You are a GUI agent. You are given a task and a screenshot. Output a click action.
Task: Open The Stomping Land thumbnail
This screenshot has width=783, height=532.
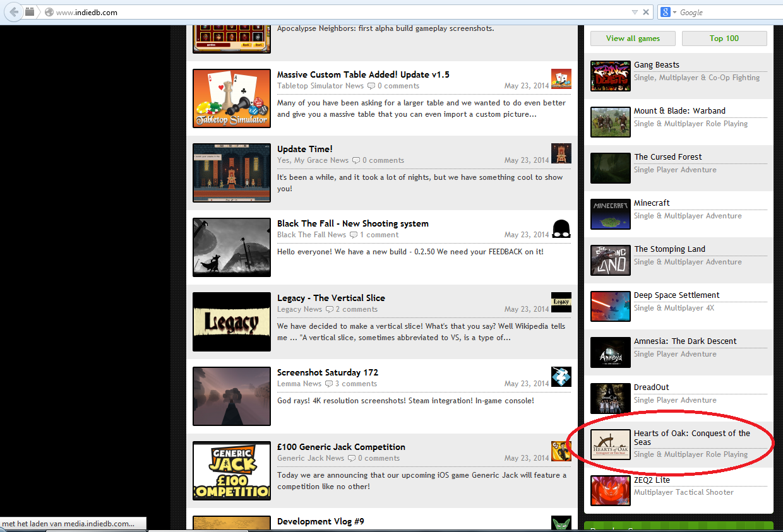611,261
